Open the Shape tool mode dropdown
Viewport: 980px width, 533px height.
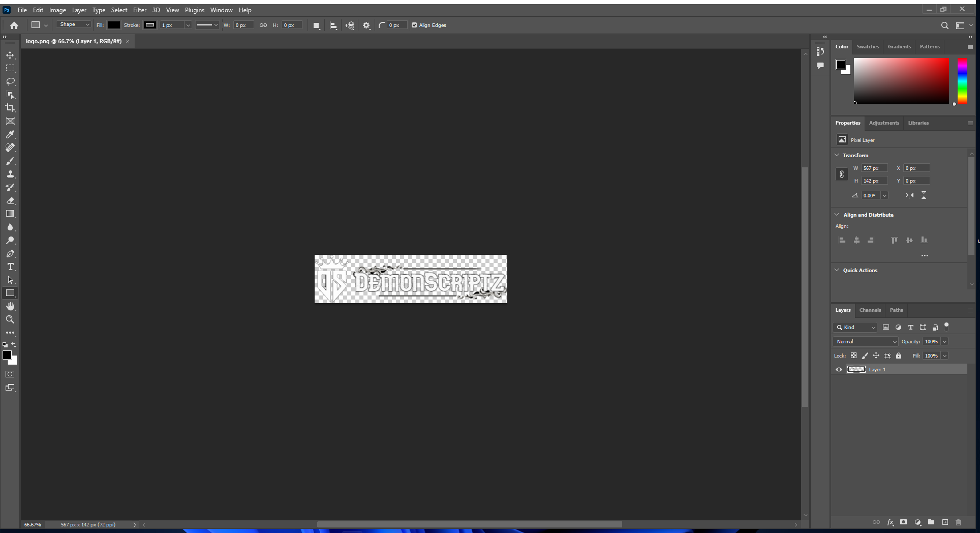click(74, 25)
